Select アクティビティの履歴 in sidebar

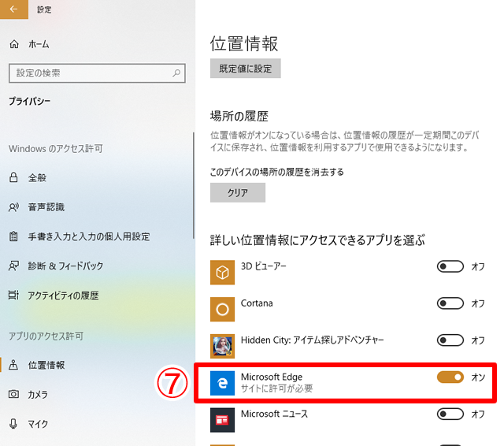pyautogui.click(x=63, y=295)
